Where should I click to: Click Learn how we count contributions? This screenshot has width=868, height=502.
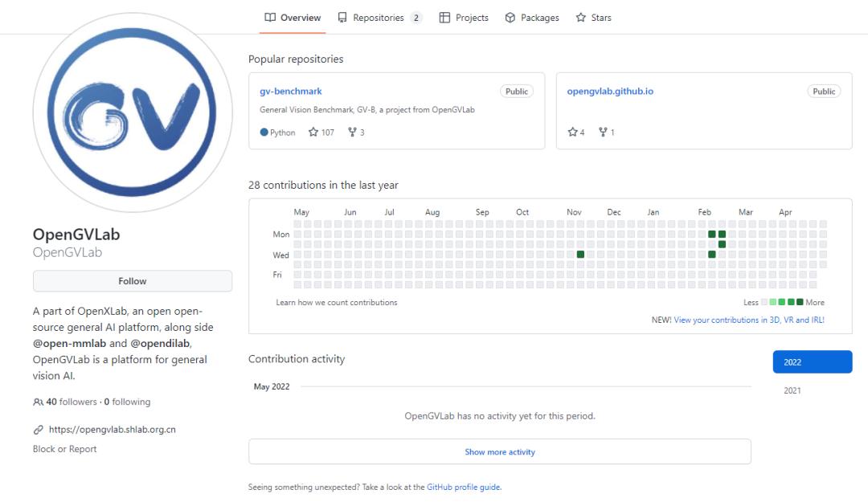(x=336, y=303)
